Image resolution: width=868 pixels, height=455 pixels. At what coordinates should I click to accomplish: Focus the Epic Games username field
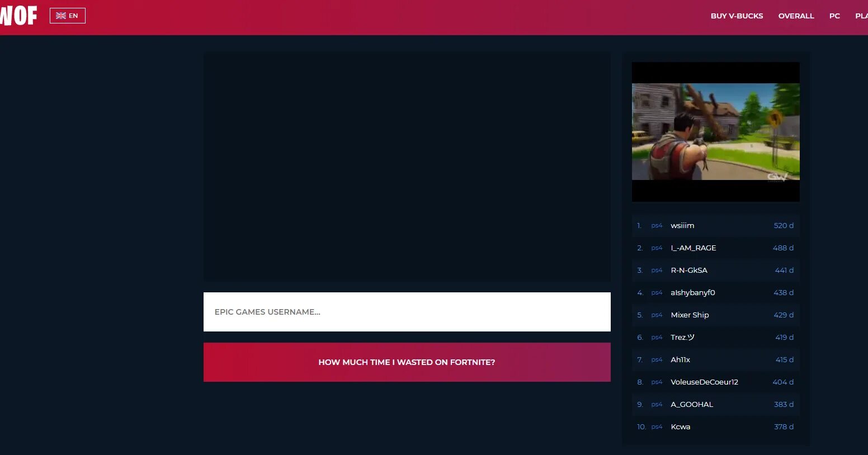(x=407, y=312)
